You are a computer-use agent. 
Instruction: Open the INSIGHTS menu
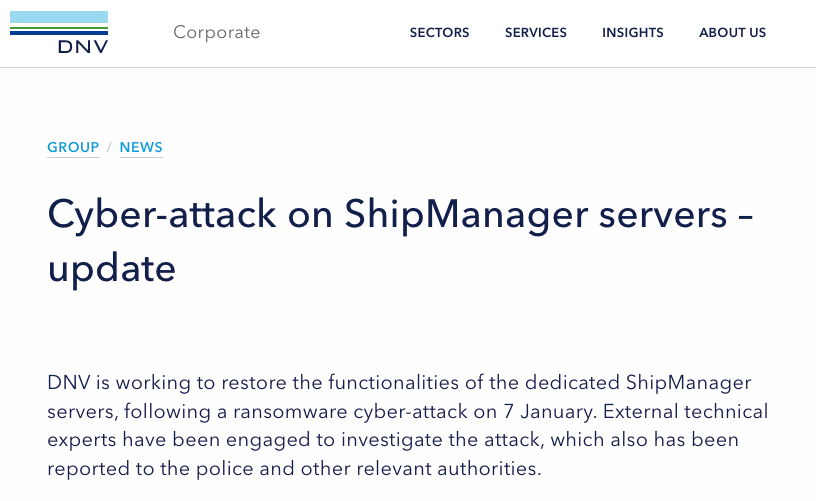pos(632,33)
